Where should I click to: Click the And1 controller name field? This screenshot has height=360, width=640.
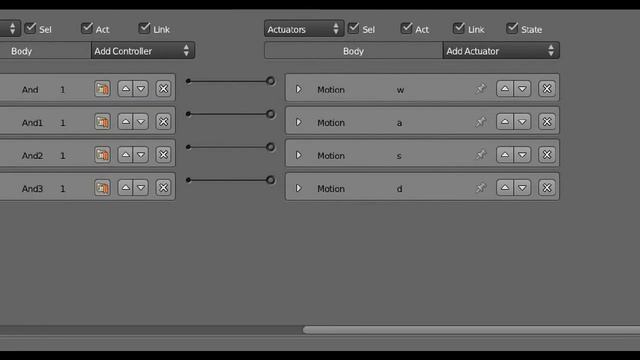32,122
